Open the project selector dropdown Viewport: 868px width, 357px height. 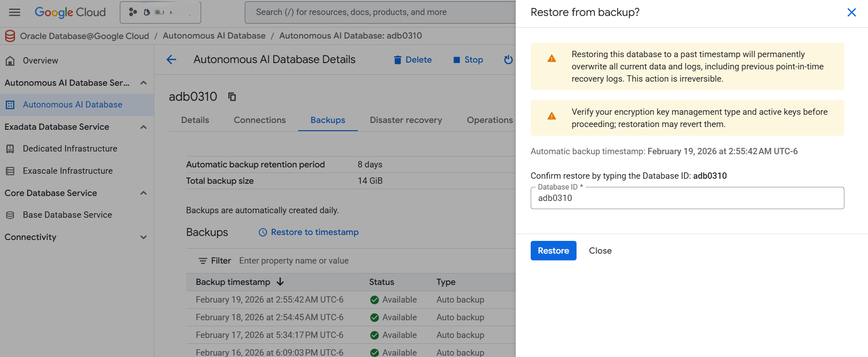160,12
